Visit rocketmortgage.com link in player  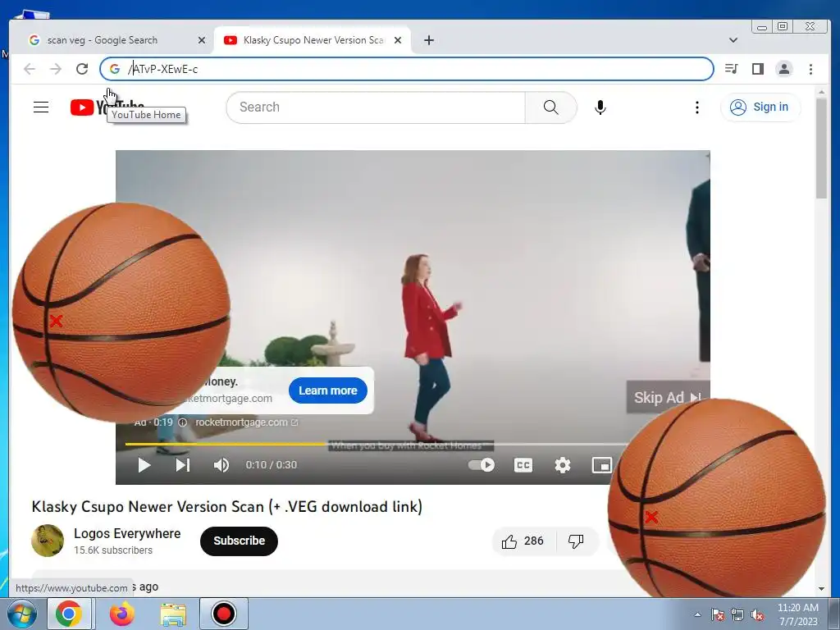(x=246, y=422)
